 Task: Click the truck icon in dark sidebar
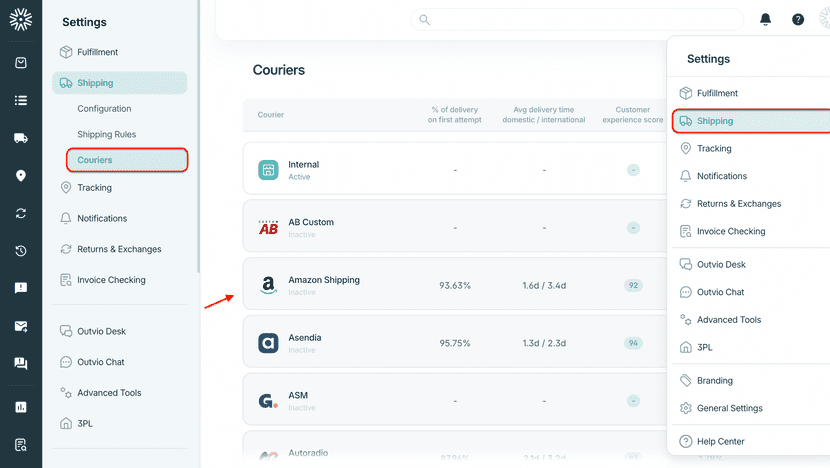[21, 138]
